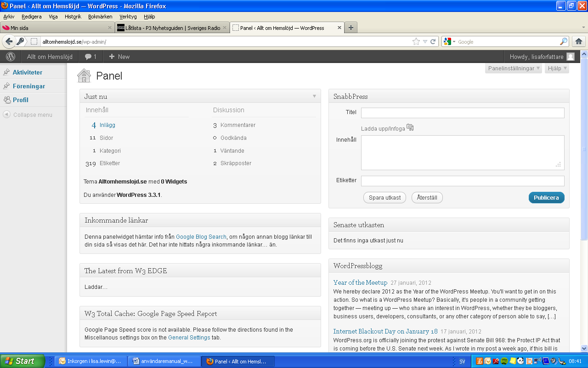The image size is (588, 368).
Task: Open the Redigera menu
Action: tap(32, 17)
